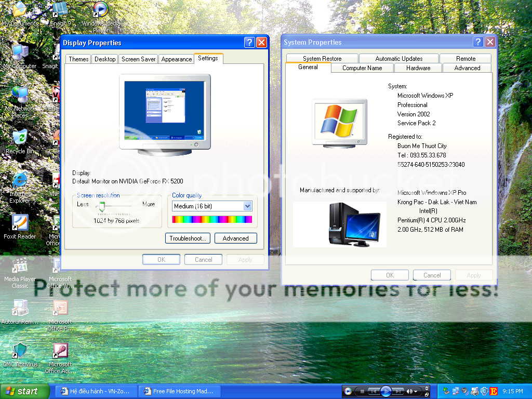Image resolution: width=532 pixels, height=399 pixels.
Task: Open Snagit 9 desktop shortcut
Action: tap(60, 14)
